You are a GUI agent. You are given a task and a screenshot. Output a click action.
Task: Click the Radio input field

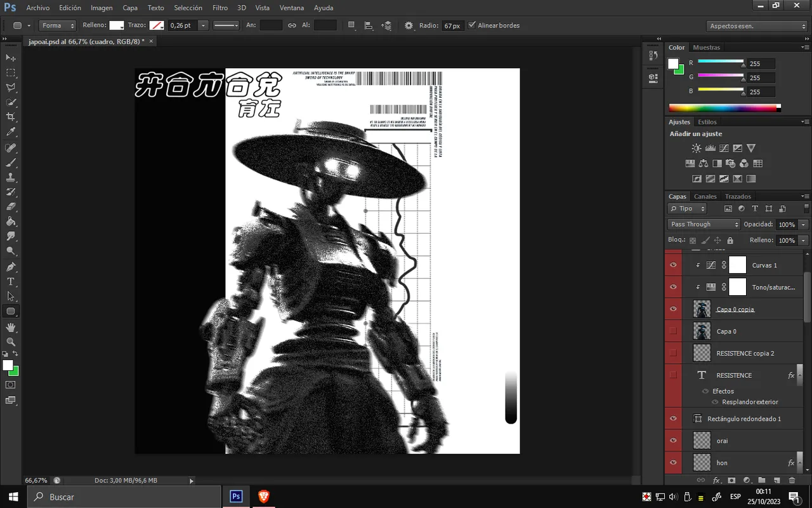pyautogui.click(x=453, y=25)
